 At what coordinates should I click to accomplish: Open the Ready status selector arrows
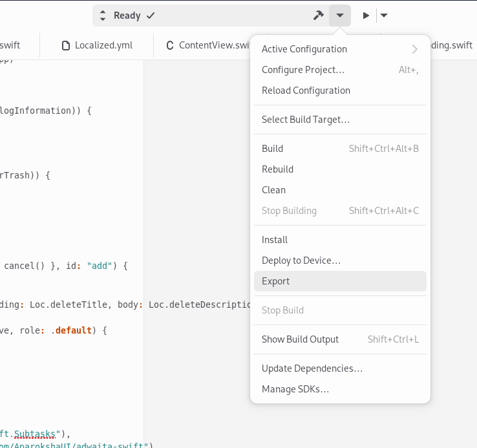tap(103, 16)
